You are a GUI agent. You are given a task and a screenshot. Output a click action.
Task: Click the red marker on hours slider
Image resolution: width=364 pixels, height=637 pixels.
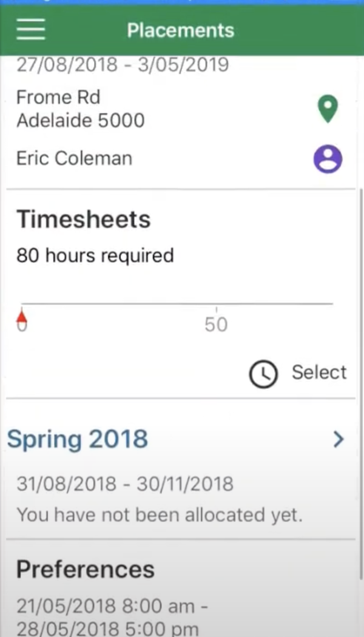pyautogui.click(x=22, y=318)
